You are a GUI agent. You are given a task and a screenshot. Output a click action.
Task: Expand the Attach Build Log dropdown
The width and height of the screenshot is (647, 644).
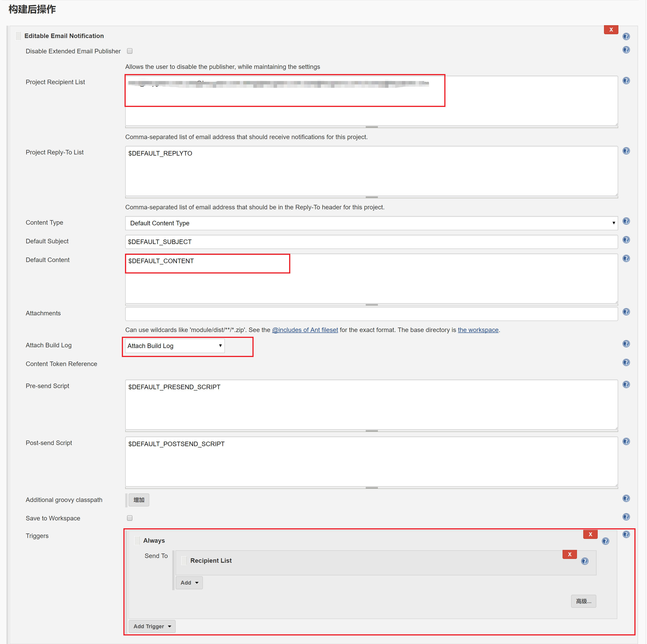click(175, 346)
